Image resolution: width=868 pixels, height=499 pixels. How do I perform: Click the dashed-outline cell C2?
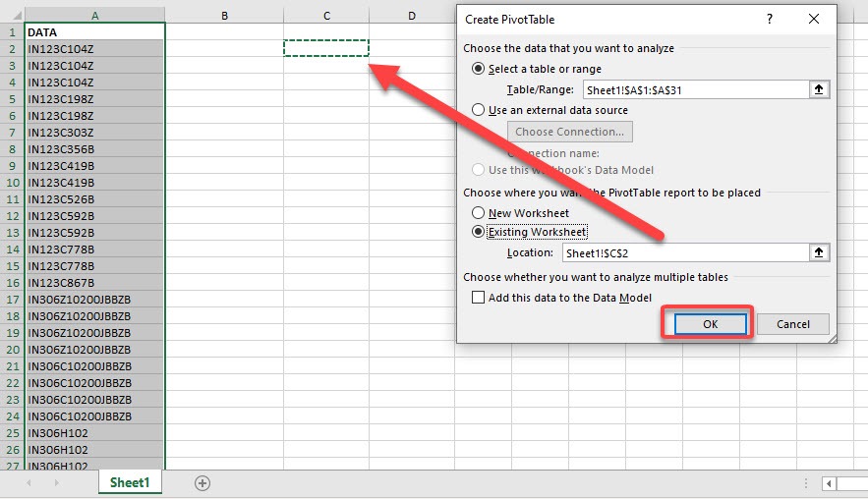[326, 48]
